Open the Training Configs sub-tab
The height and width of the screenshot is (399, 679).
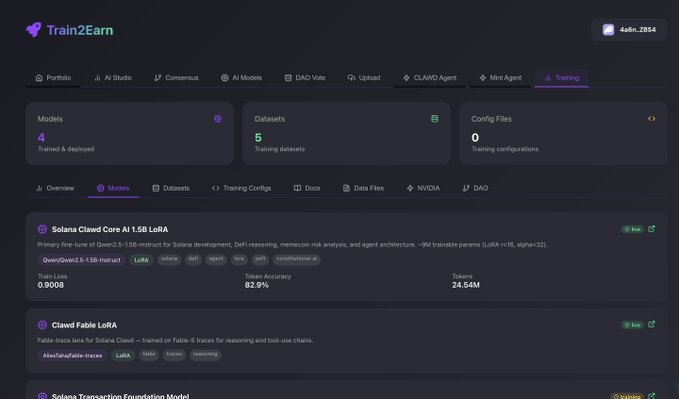pyautogui.click(x=241, y=188)
